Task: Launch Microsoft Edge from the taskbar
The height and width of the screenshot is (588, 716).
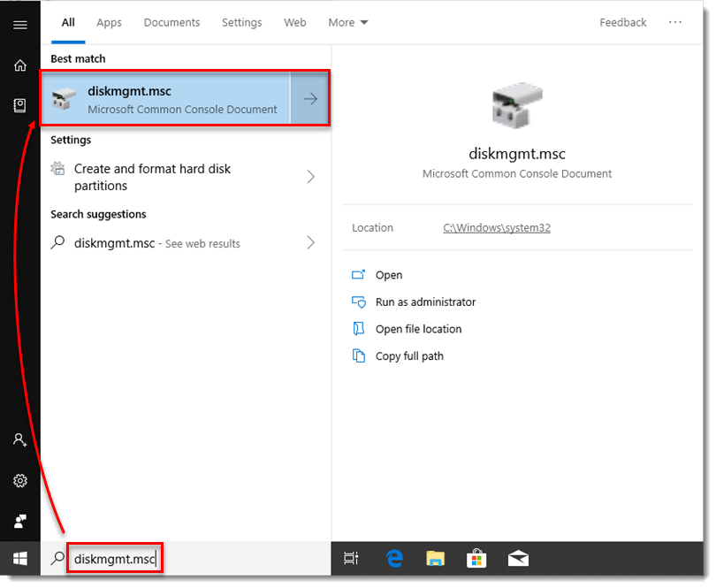Action: pos(394,558)
